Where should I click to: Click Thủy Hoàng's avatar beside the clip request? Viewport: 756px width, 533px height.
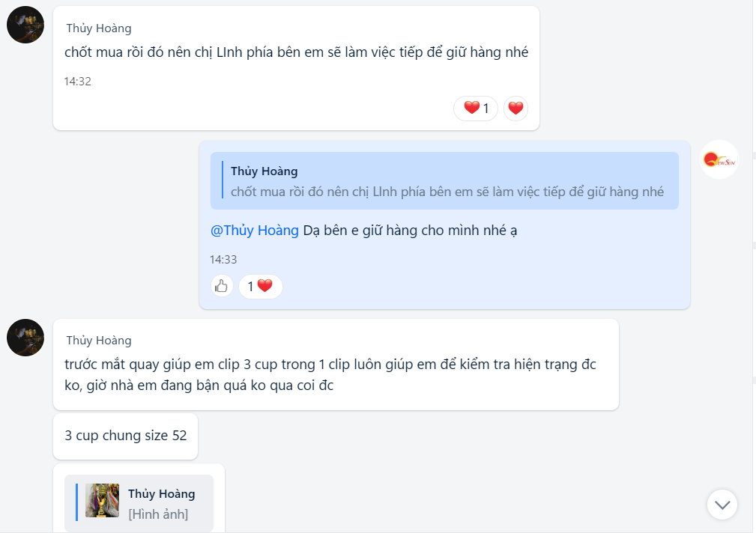click(25, 337)
